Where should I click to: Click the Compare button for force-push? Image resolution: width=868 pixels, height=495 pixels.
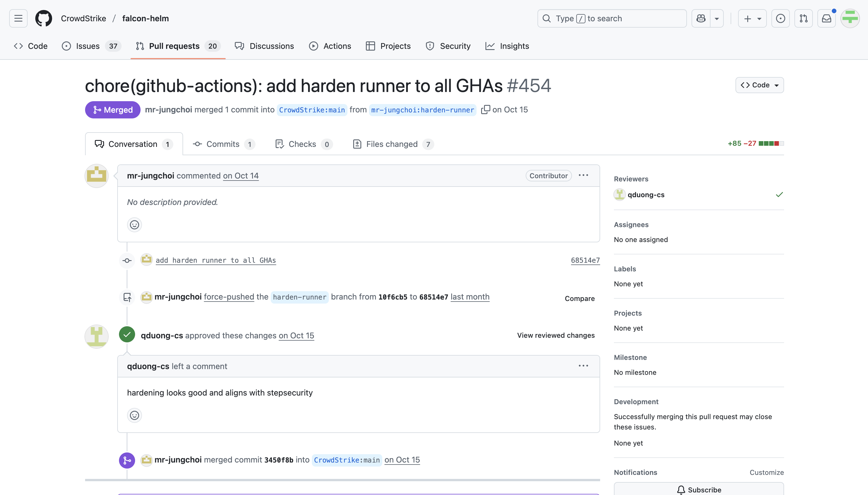tap(579, 298)
